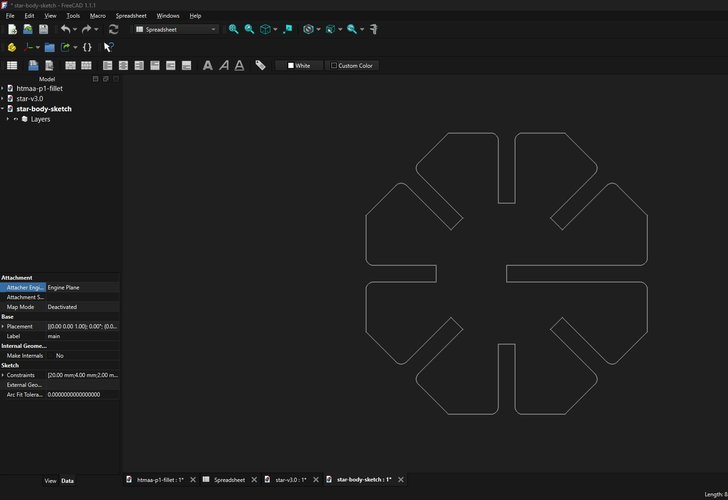Set isometric view with cube icon
Screen dimensions: 728x500
(x=265, y=29)
